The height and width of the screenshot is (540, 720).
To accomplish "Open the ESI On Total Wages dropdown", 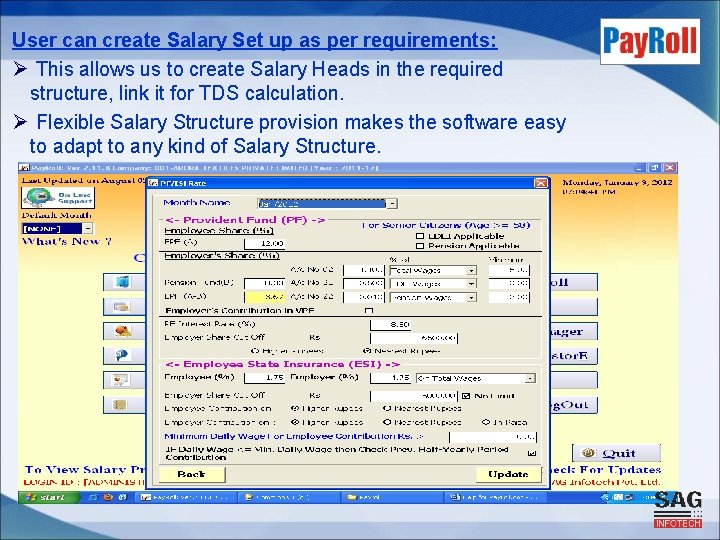I will tap(530, 378).
